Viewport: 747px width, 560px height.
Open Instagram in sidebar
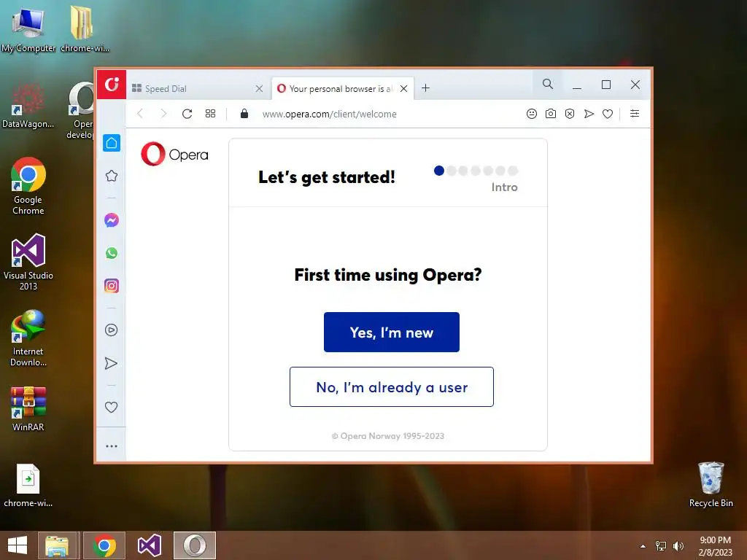(x=112, y=286)
